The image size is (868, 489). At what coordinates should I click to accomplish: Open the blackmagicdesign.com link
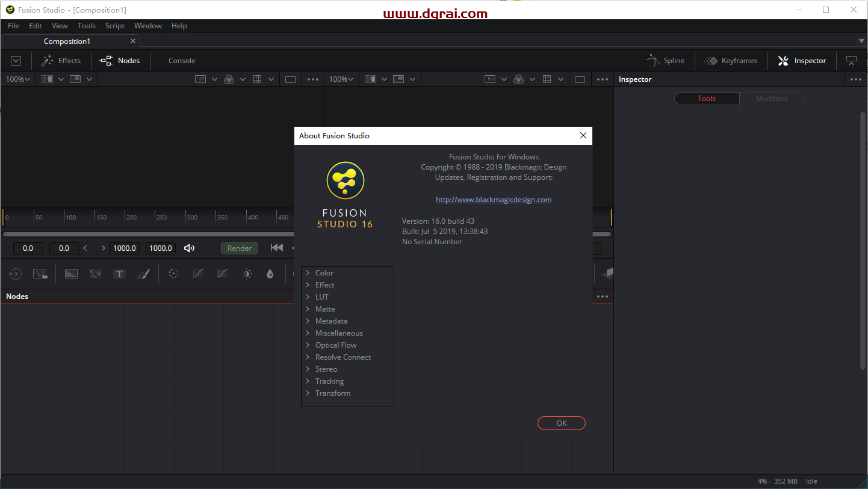494,200
